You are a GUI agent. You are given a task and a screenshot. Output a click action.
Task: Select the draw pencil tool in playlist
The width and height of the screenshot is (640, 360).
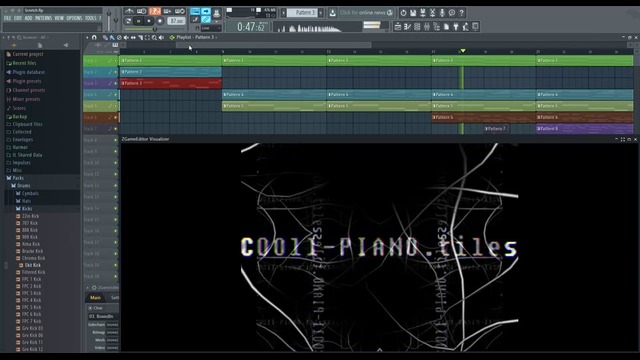coord(105,38)
